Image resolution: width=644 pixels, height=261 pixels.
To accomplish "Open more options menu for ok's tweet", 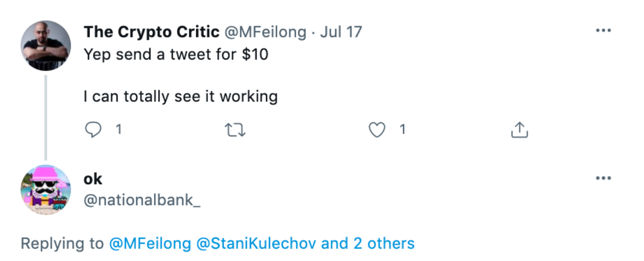I will (603, 178).
